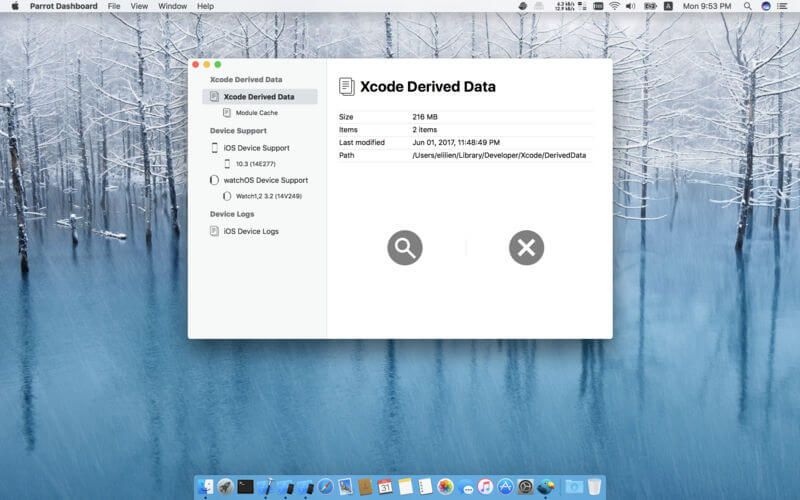This screenshot has height=500, width=800.
Task: Close the Parrot Dashboard window
Action: tap(195, 64)
